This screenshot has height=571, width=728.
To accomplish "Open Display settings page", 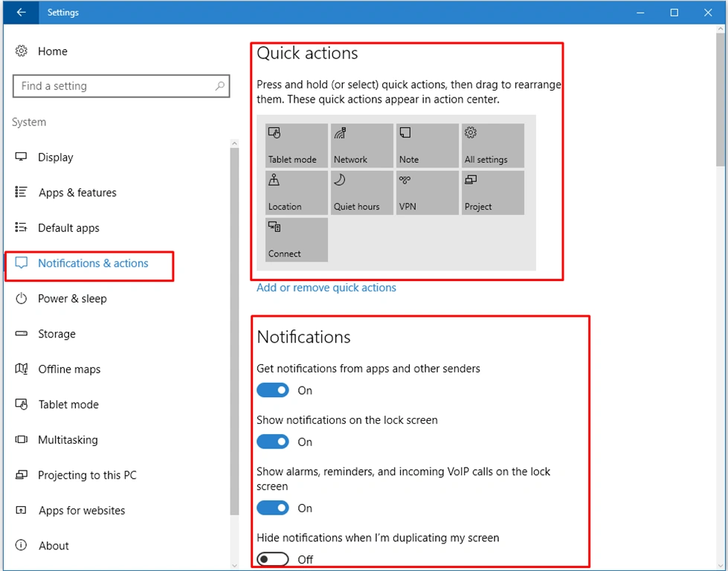I will (x=56, y=157).
